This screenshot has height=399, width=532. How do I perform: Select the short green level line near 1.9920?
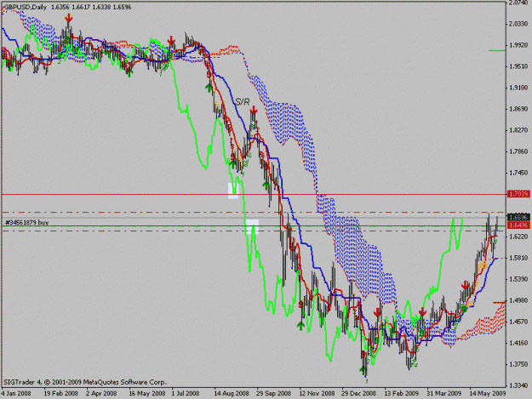[x=497, y=50]
